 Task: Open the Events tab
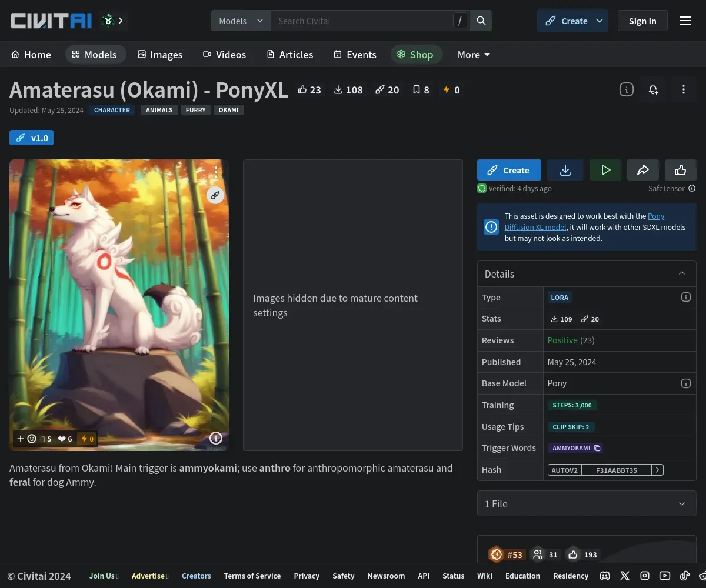click(355, 55)
